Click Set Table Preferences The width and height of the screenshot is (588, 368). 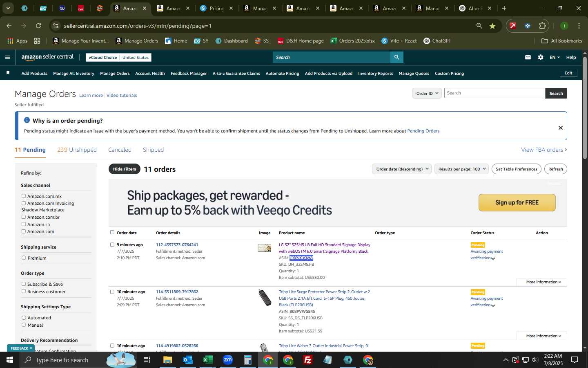(x=516, y=169)
